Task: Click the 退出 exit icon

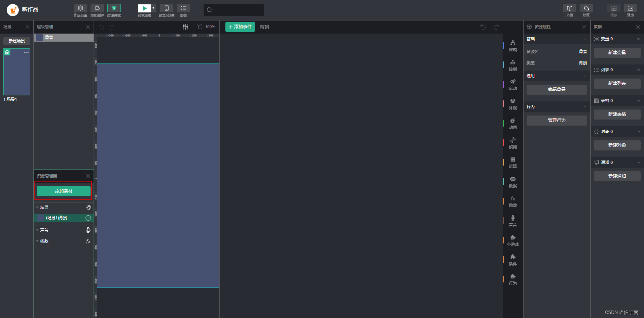Action: pos(631,8)
